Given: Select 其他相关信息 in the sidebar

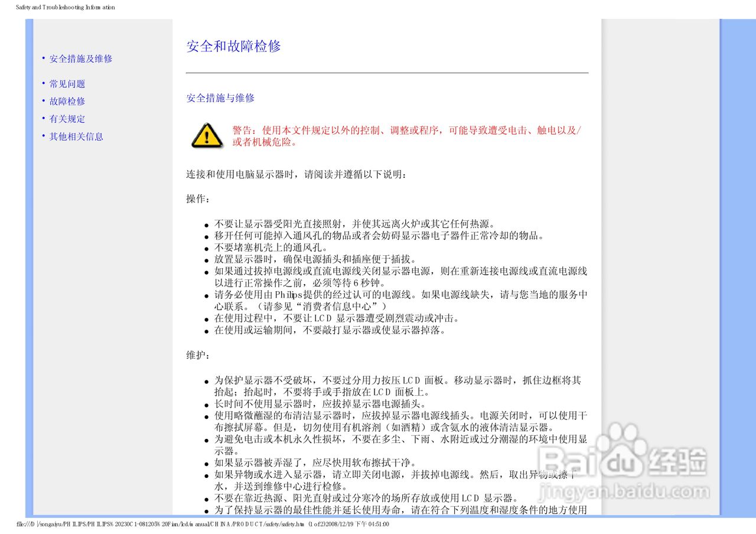Looking at the screenshot, I should coord(76,136).
